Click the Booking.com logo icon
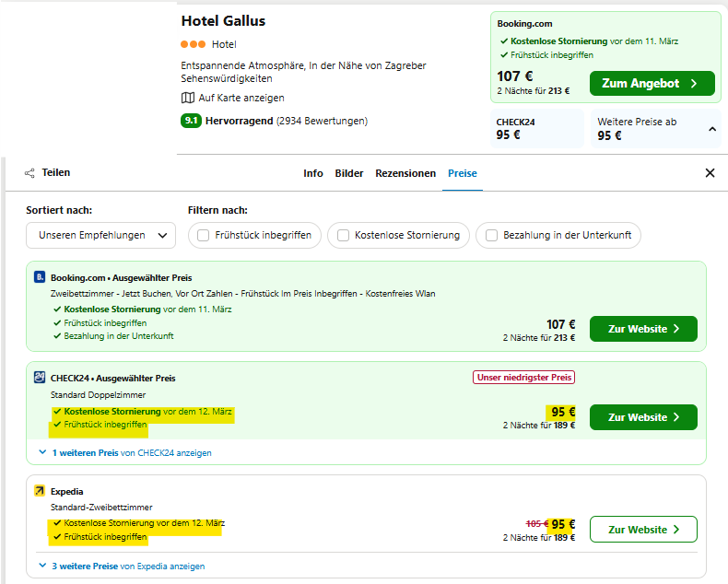The image size is (728, 584). click(40, 277)
